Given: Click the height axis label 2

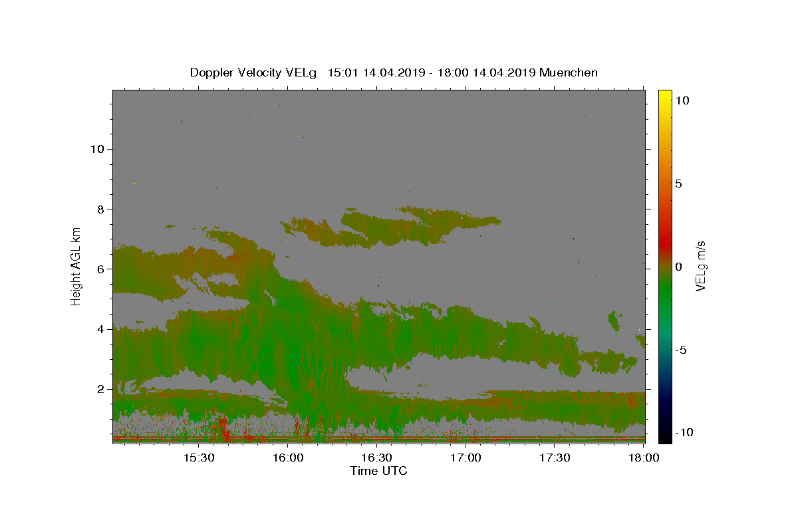Looking at the screenshot, I should pos(101,389).
